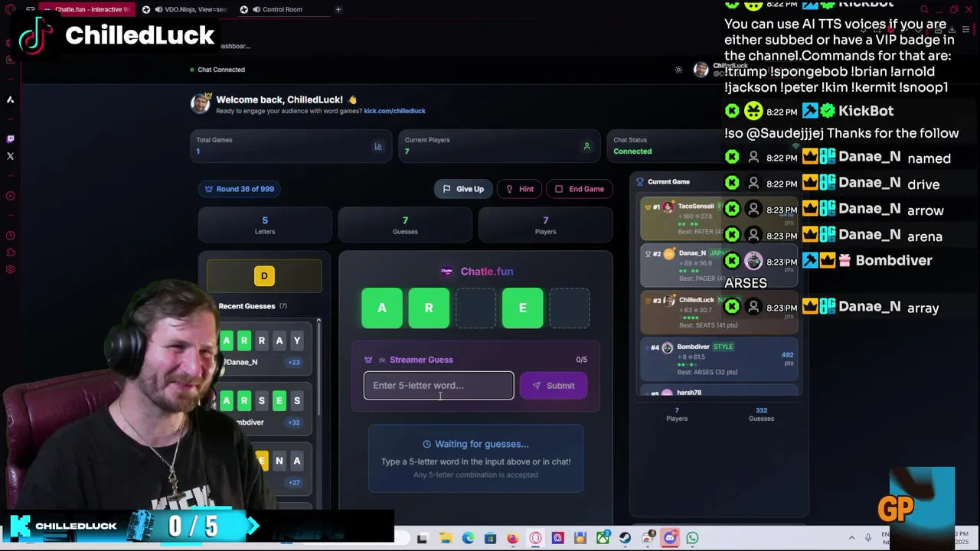The image size is (980, 551).
Task: Open the Xbox app from the taskbar
Action: point(603,538)
